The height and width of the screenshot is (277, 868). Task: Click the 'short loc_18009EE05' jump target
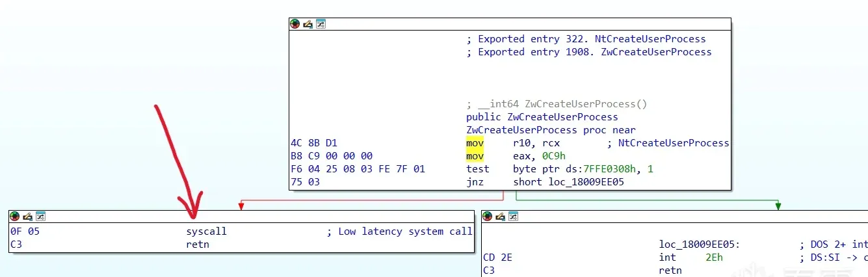568,182
